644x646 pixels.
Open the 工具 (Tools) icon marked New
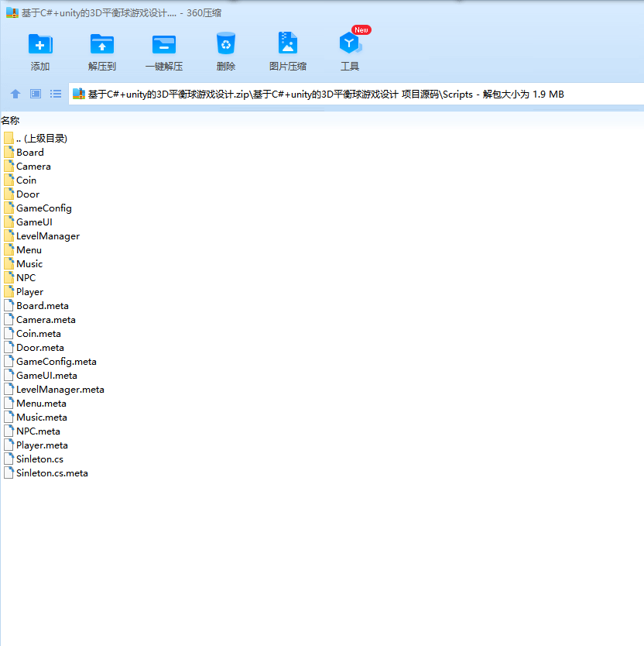pos(350,43)
